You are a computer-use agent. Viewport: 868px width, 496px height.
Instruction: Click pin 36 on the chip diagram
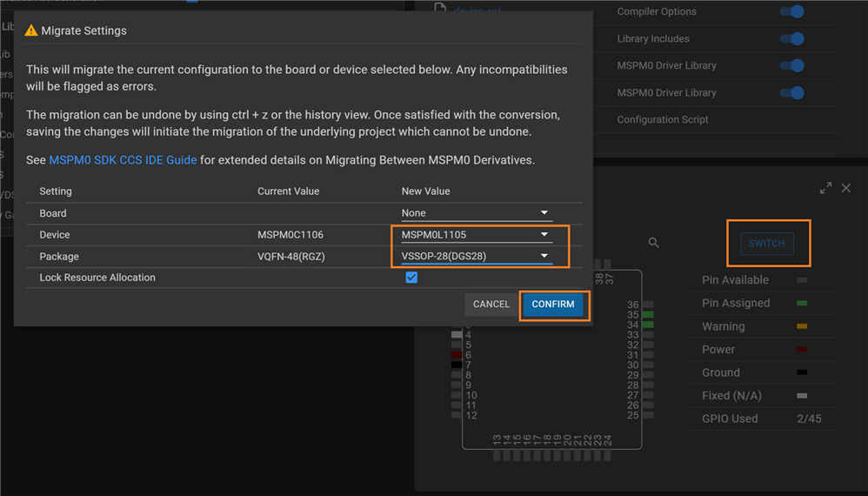[648, 305]
